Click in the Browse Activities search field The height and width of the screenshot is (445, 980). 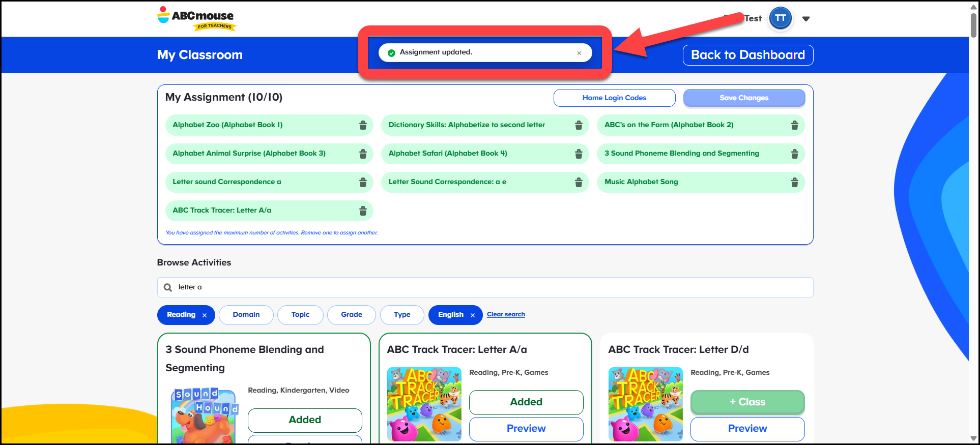pyautogui.click(x=485, y=287)
